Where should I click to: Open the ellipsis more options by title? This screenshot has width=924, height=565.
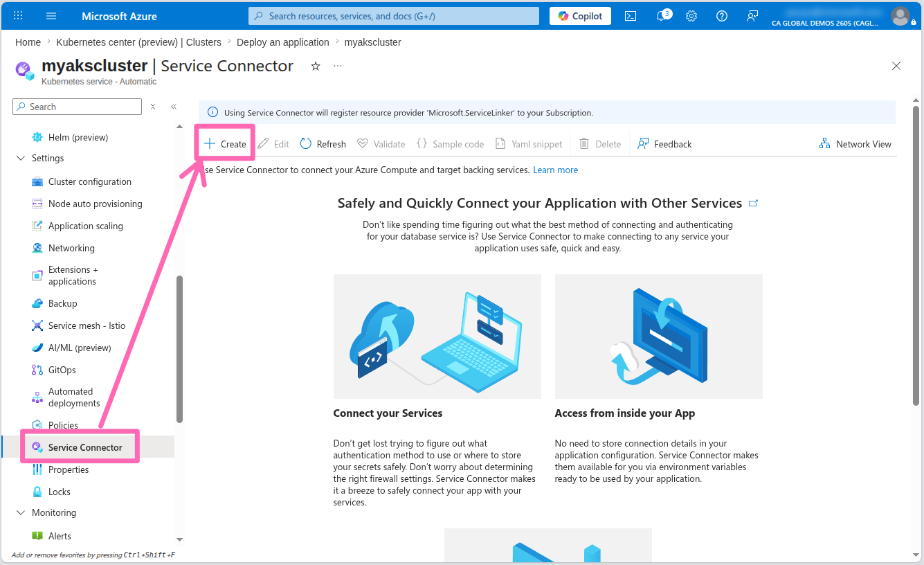tap(338, 66)
